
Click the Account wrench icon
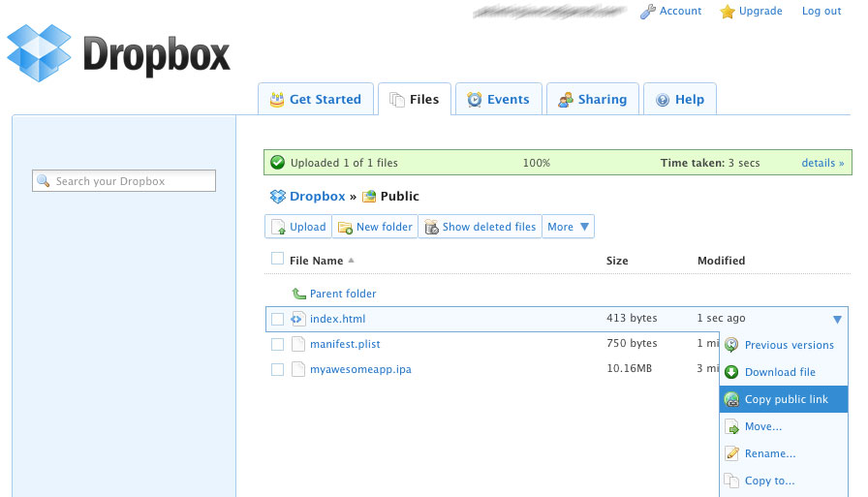tap(648, 12)
